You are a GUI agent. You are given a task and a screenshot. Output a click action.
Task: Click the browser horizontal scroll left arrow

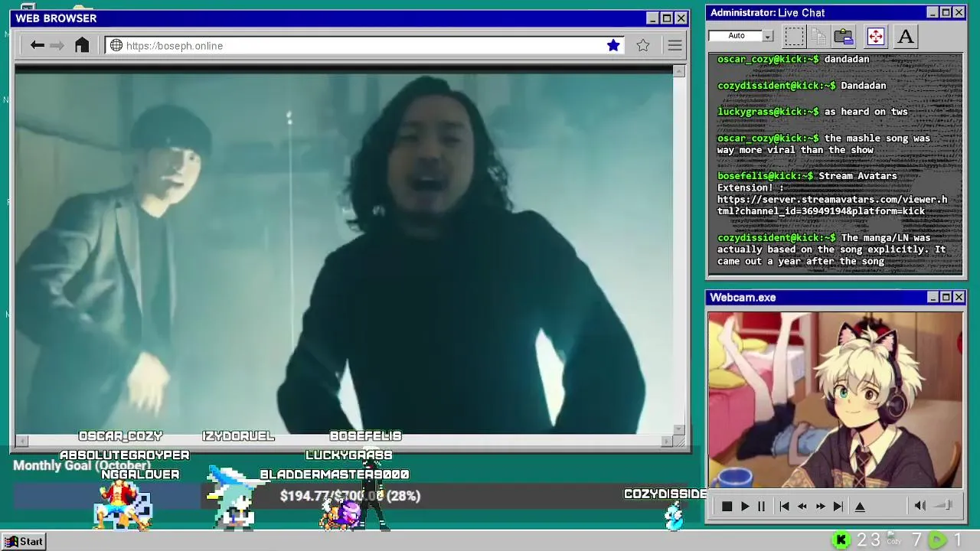[x=21, y=441]
